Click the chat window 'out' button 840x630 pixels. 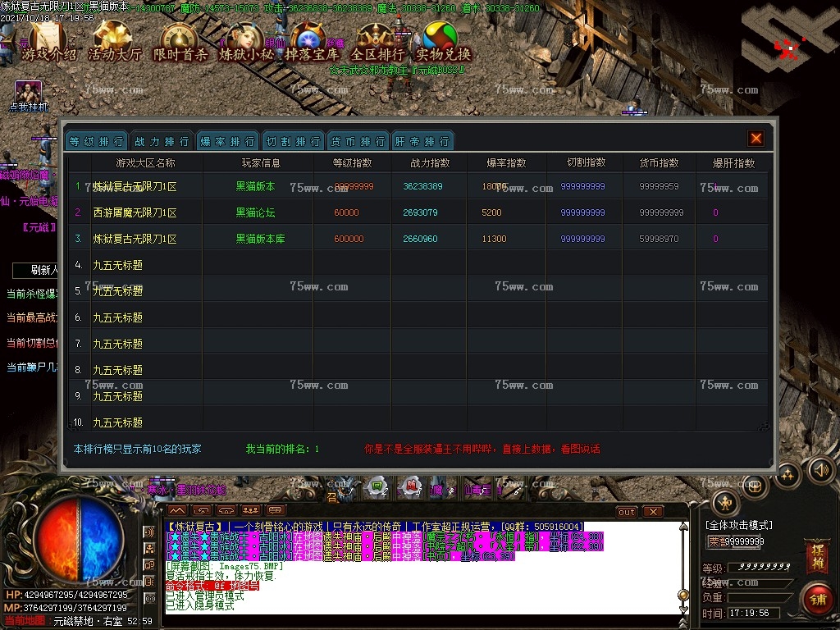[627, 512]
